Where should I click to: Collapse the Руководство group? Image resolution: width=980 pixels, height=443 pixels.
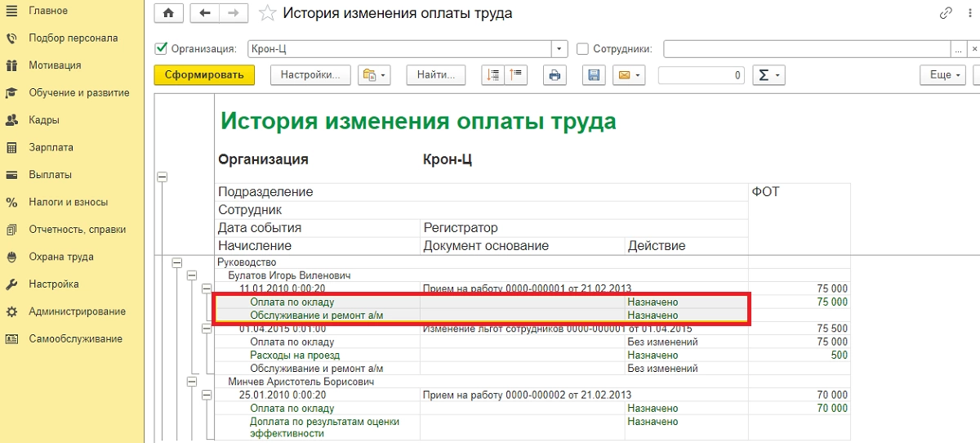click(176, 263)
